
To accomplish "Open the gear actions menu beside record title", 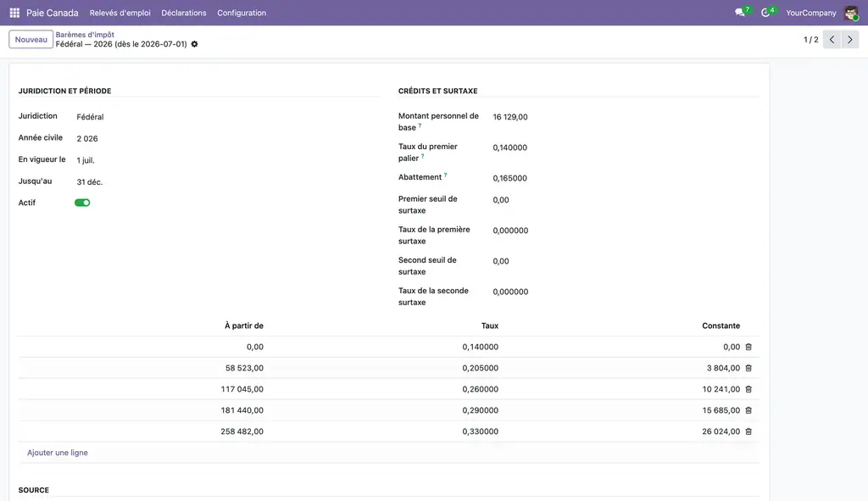I will [194, 44].
